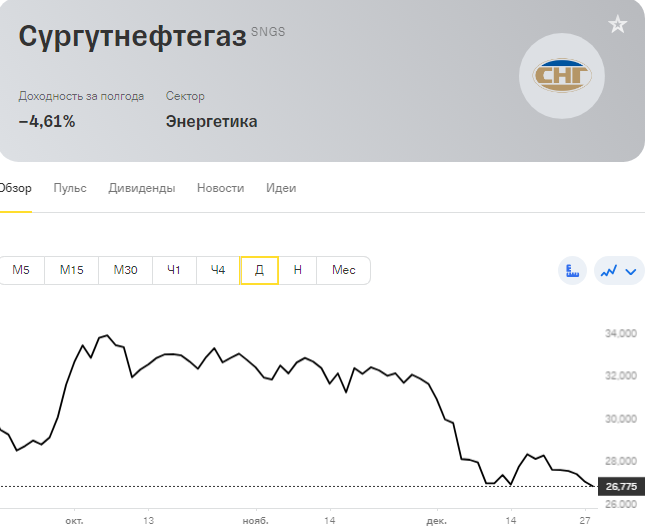Click the 32,000 price axis label

621,375
